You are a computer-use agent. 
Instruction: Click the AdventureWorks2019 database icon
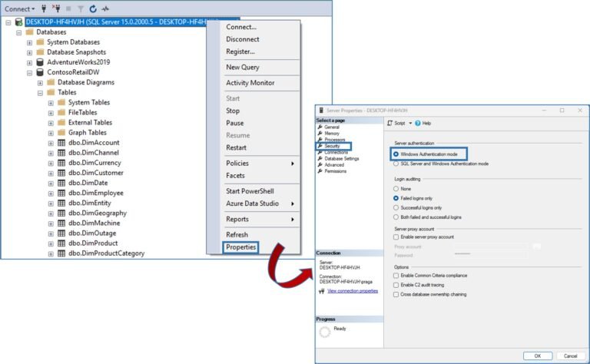point(40,62)
